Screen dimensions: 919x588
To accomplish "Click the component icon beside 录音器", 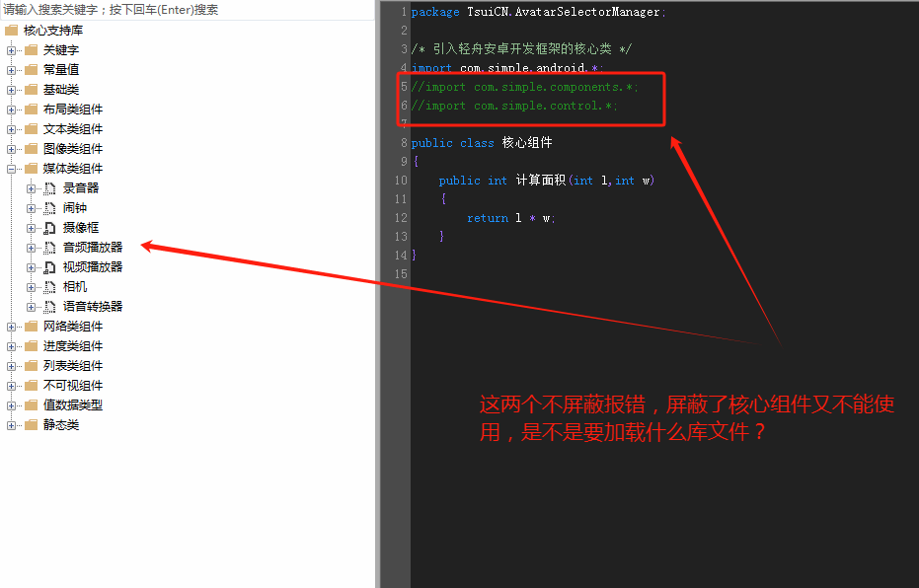I will coord(50,188).
